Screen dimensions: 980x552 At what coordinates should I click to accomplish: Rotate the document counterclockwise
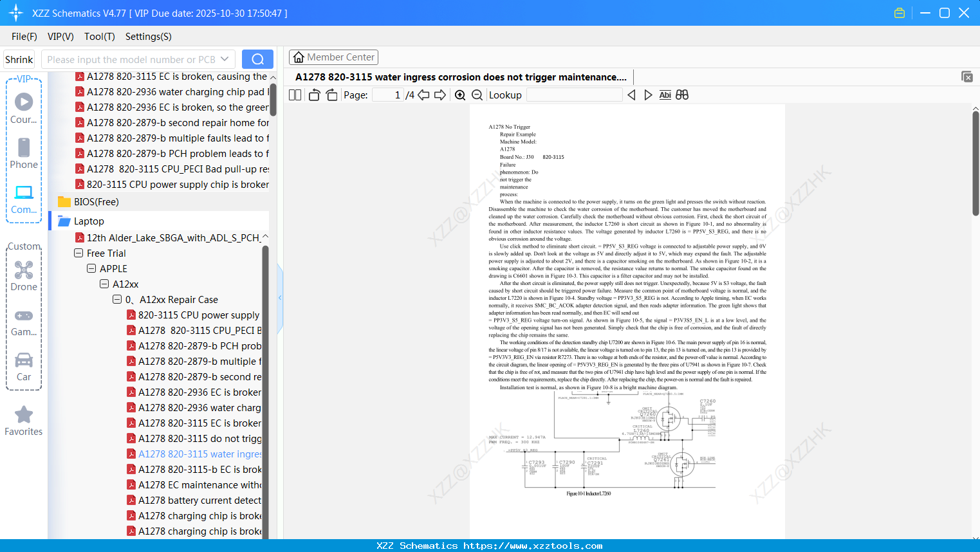(x=314, y=95)
